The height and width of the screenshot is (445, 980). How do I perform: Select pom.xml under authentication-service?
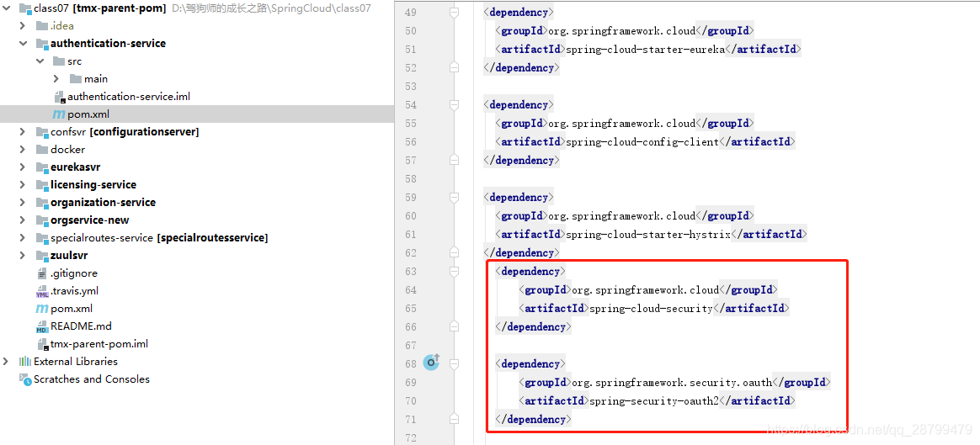coord(88,114)
